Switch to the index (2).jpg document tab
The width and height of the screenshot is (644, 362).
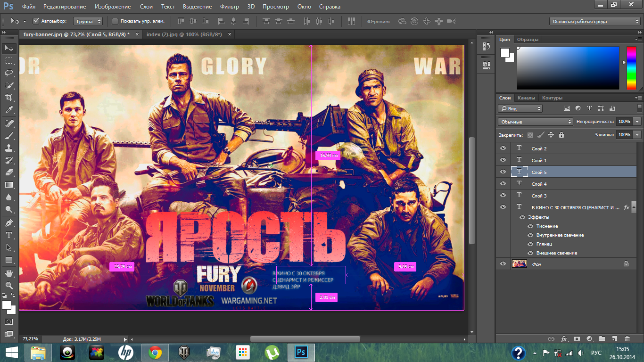(x=184, y=34)
